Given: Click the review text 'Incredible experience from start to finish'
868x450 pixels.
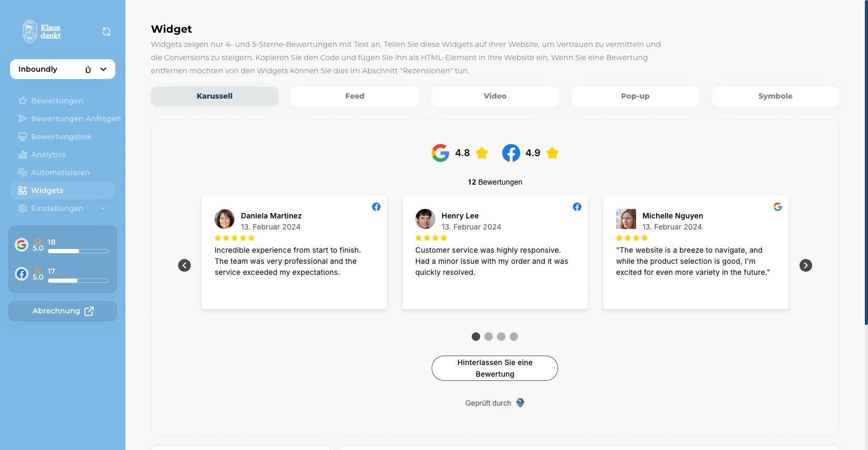Looking at the screenshot, I should [x=288, y=261].
